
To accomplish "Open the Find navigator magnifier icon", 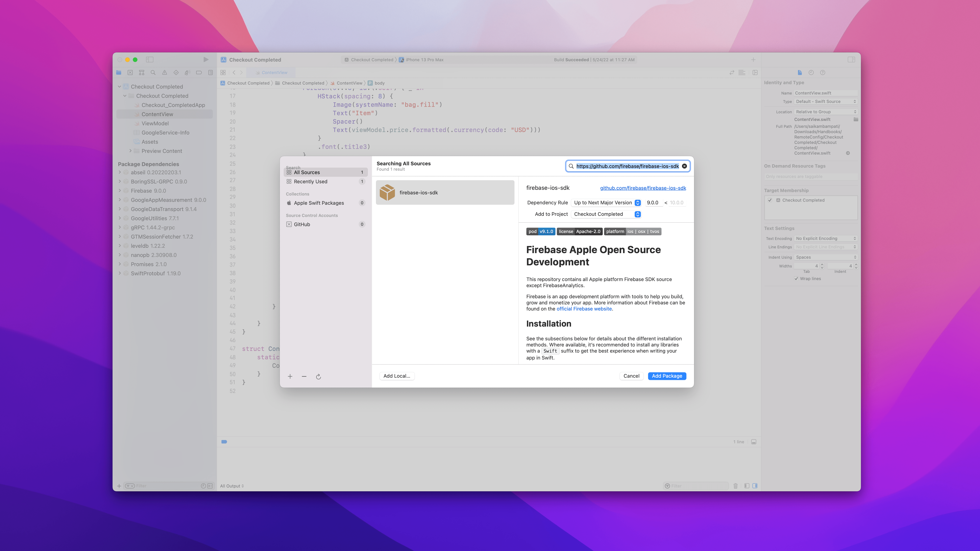I will (x=153, y=73).
